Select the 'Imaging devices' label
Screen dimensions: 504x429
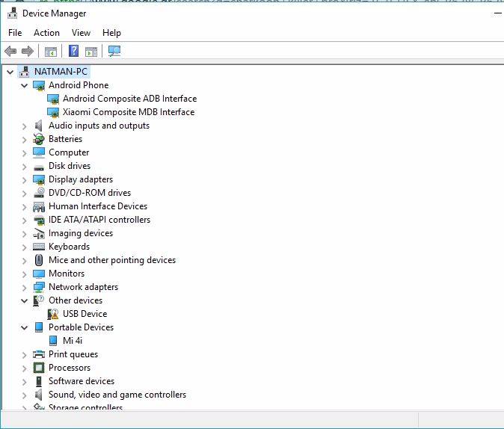click(x=81, y=233)
